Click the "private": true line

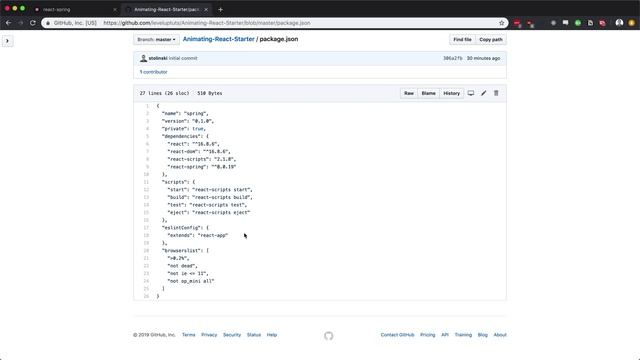184,129
